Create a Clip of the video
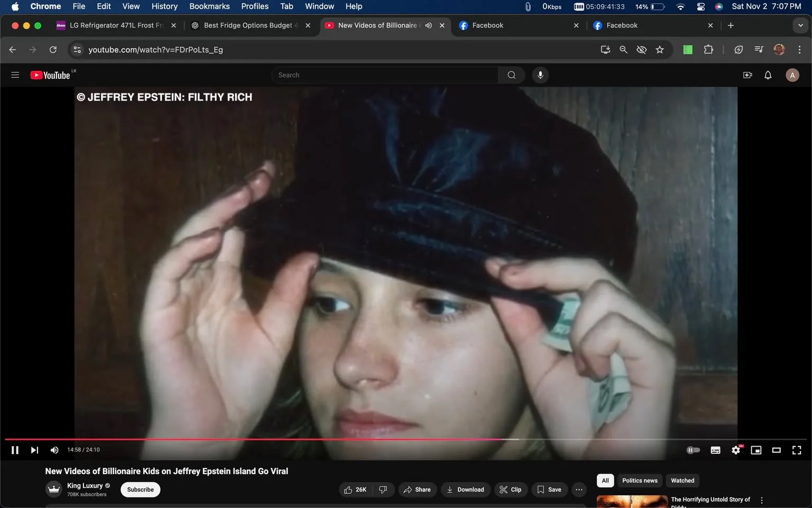This screenshot has height=508, width=812. tap(511, 489)
